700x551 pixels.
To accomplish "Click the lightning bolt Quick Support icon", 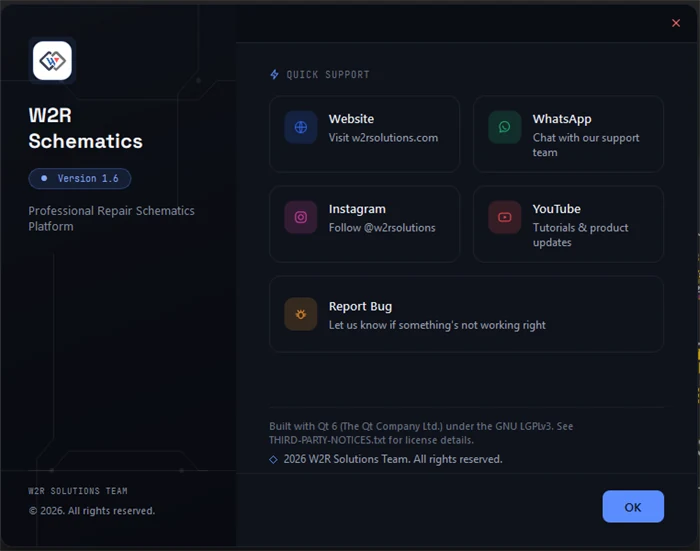I will click(x=275, y=75).
